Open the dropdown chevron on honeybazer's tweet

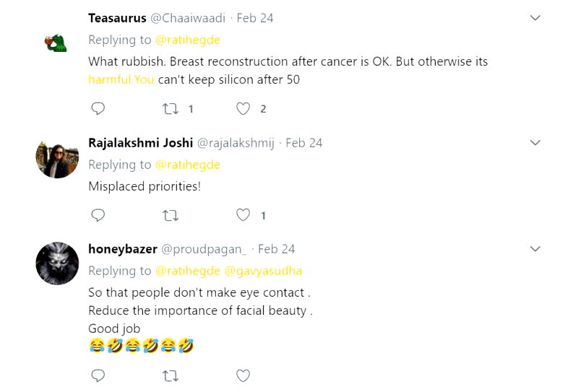[535, 248]
